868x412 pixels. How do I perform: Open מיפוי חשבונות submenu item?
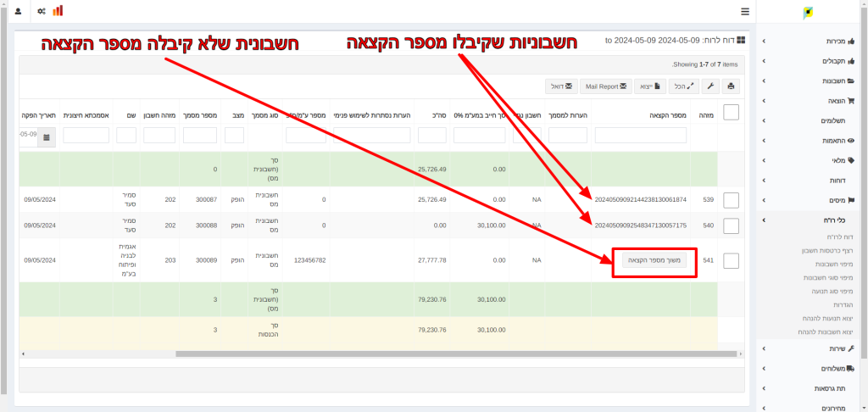pyautogui.click(x=834, y=264)
